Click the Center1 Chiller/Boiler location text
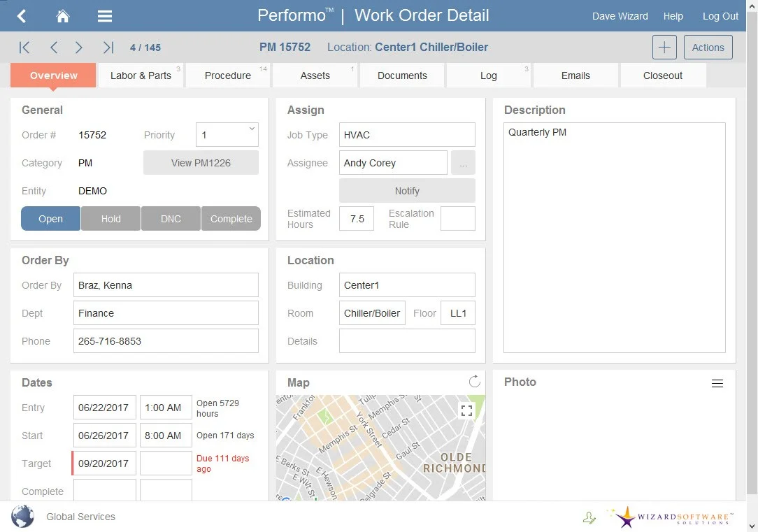This screenshot has width=758, height=532. (x=431, y=48)
